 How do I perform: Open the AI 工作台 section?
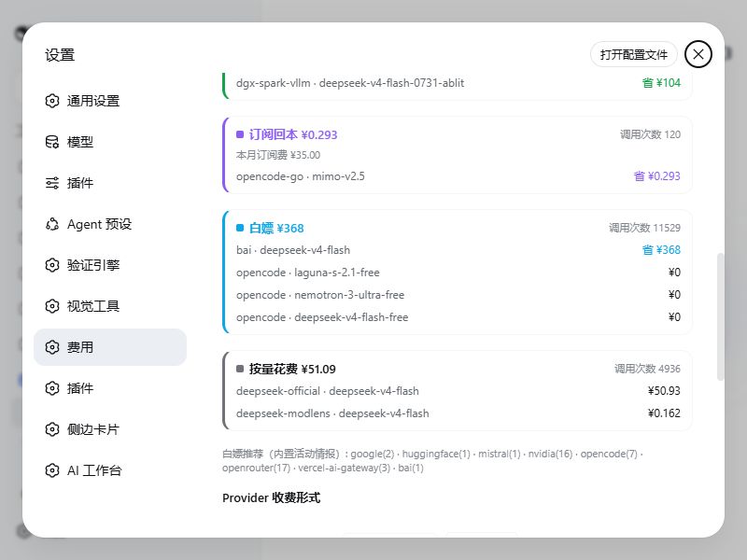point(110,470)
